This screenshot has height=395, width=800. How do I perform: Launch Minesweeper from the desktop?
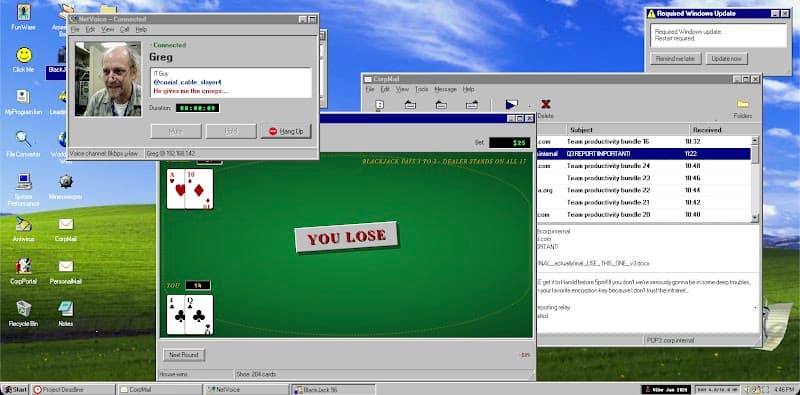click(x=66, y=186)
